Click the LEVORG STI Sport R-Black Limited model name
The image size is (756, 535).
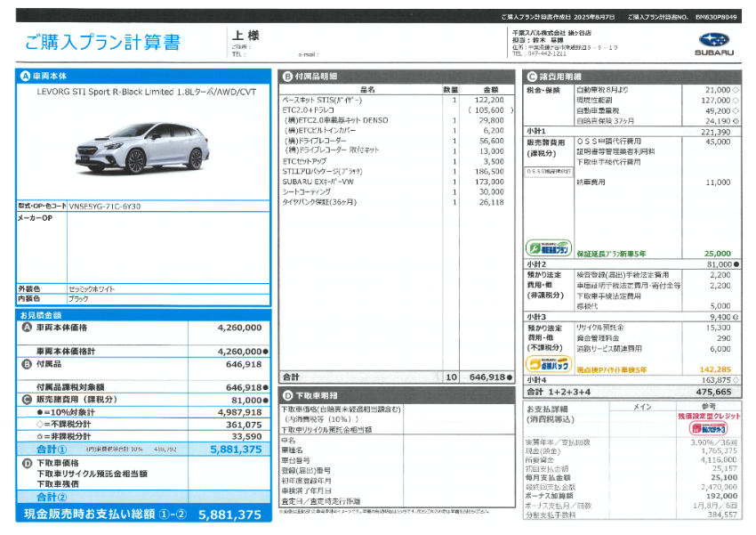click(x=147, y=92)
